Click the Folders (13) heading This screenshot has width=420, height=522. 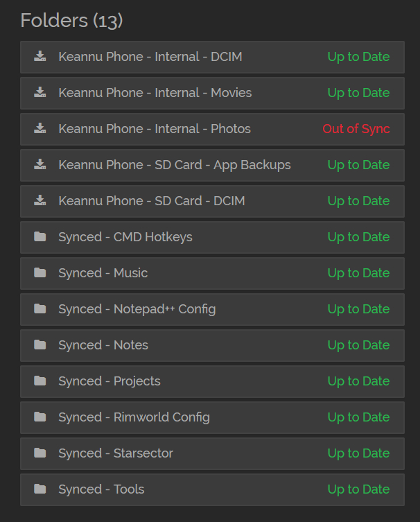click(x=71, y=21)
